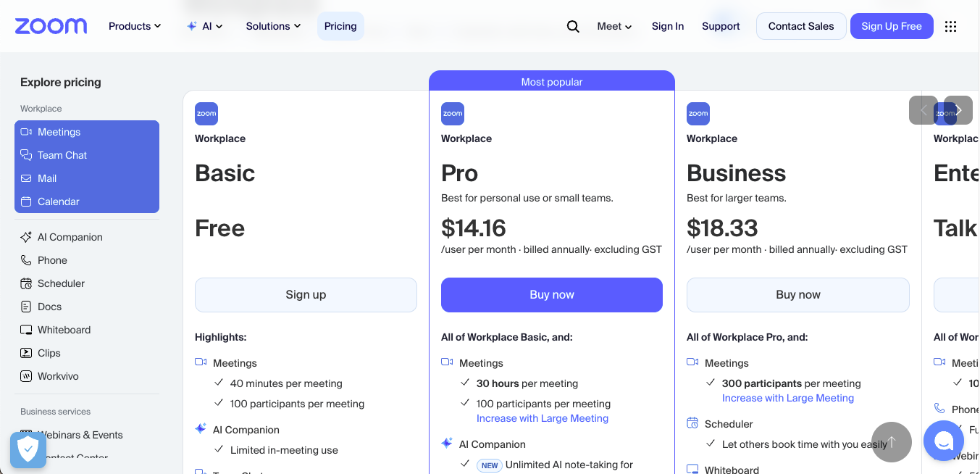Open the apps grid icon in header
Image resolution: width=980 pixels, height=474 pixels.
(951, 26)
